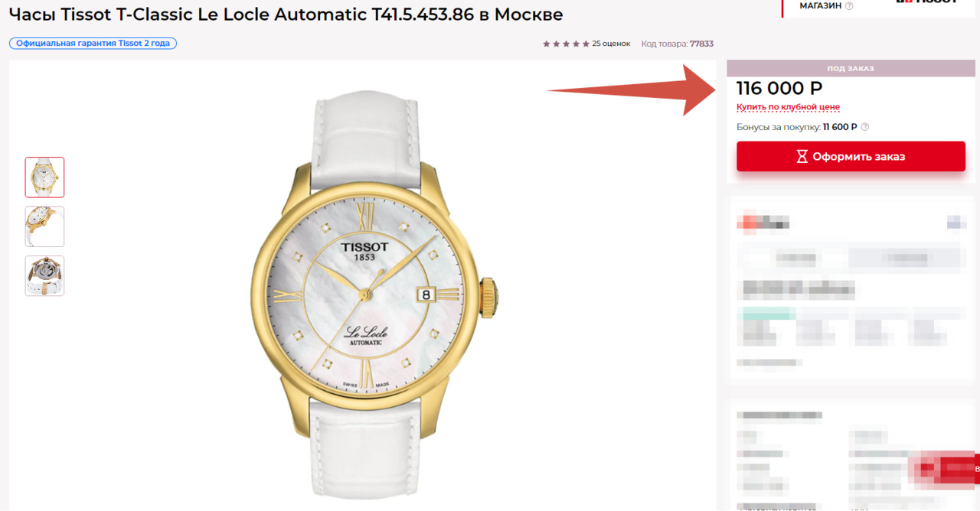The width and height of the screenshot is (980, 511).
Task: Select the second side-view watch thumbnail
Action: tap(44, 226)
